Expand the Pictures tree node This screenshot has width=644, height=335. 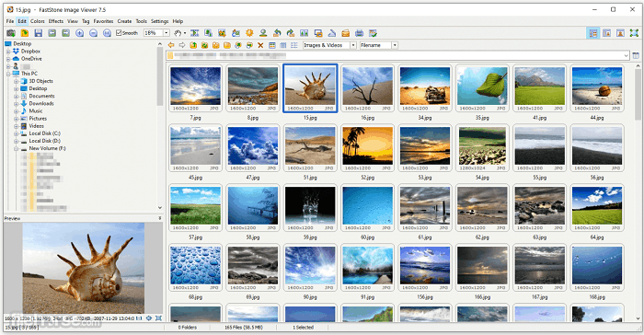[x=16, y=119]
